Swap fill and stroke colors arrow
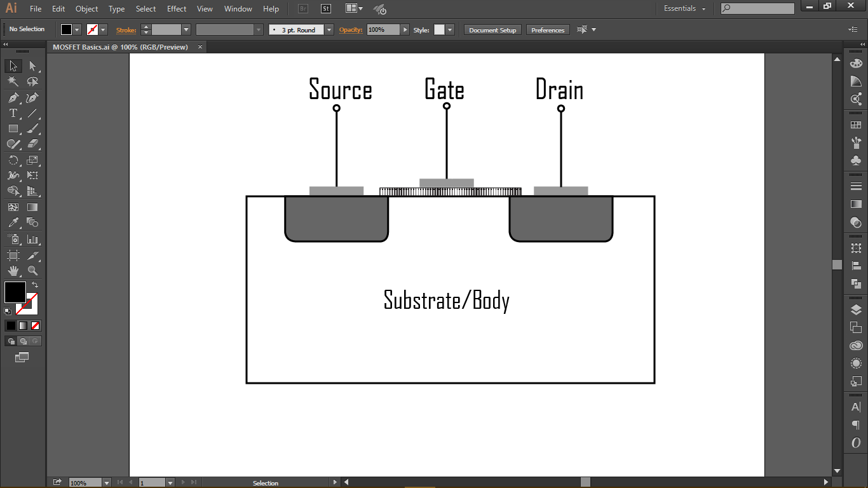Viewport: 868px width, 488px height. [x=35, y=285]
